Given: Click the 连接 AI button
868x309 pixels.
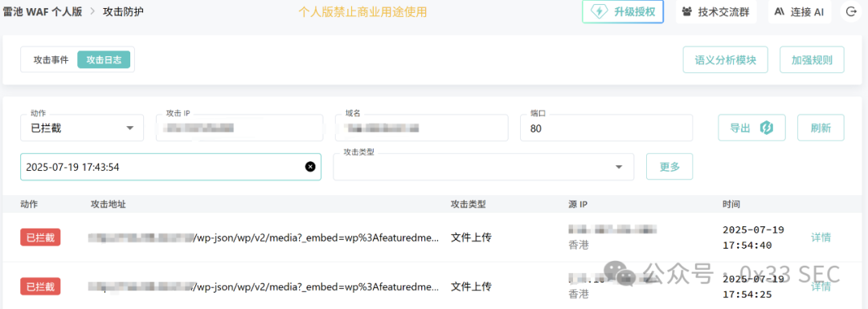Looking at the screenshot, I should click(800, 11).
